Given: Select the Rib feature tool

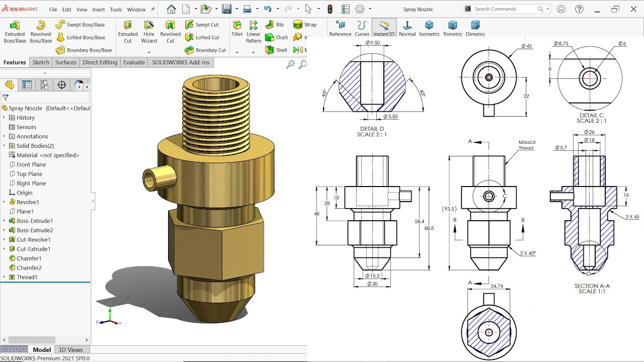Looking at the screenshot, I should click(275, 25).
